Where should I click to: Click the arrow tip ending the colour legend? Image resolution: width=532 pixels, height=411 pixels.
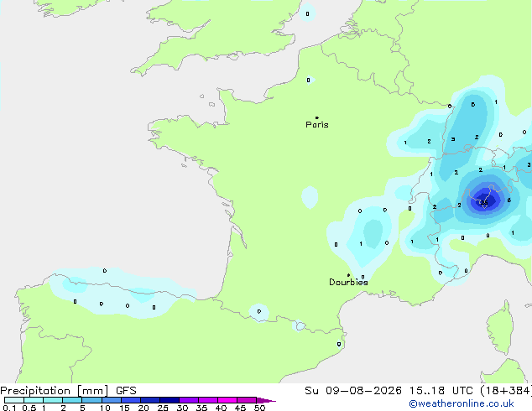(266, 400)
